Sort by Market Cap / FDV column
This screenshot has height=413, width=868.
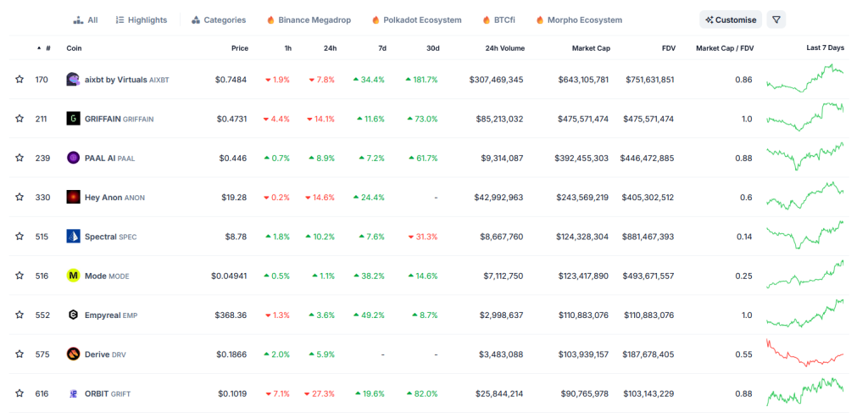point(725,48)
